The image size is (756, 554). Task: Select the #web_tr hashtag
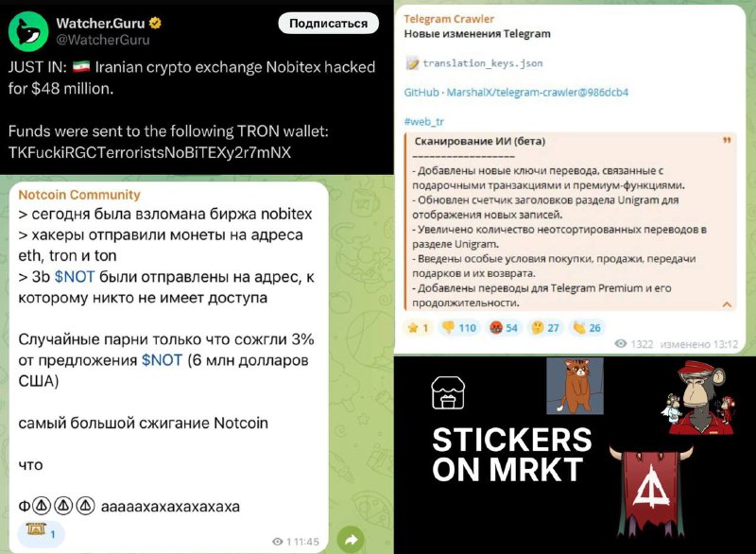tap(423, 122)
